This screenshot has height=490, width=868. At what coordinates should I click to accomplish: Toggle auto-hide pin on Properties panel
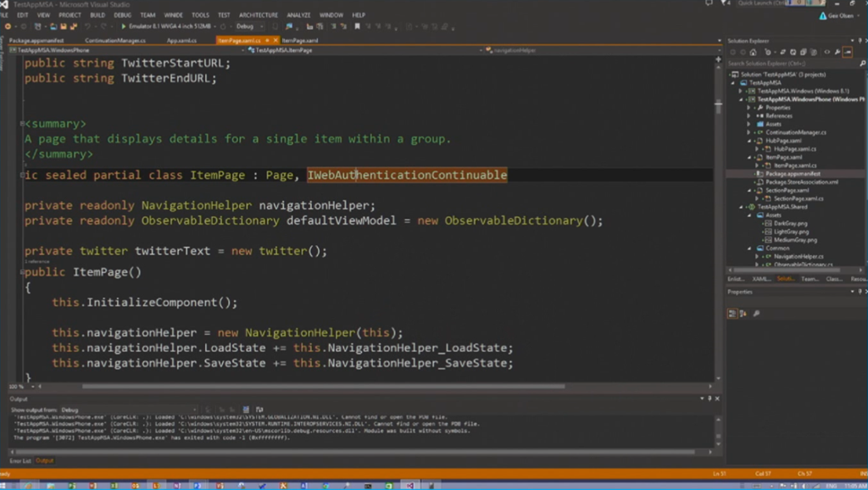point(860,292)
